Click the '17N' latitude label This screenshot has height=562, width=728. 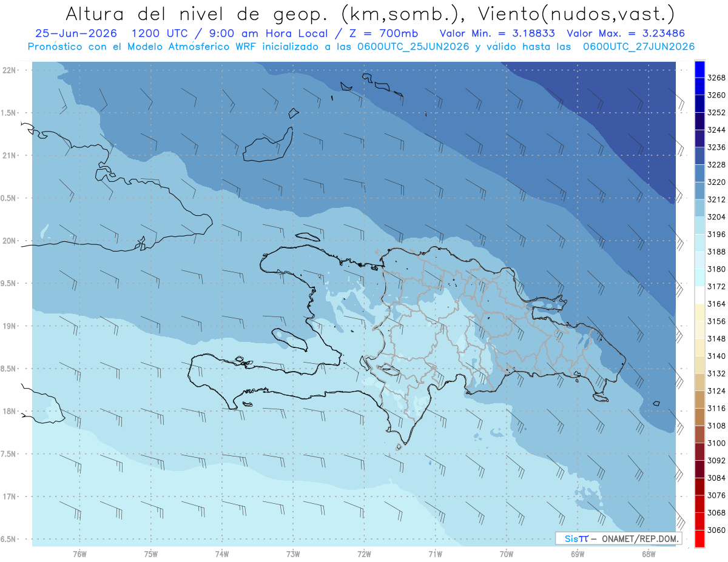(10, 497)
